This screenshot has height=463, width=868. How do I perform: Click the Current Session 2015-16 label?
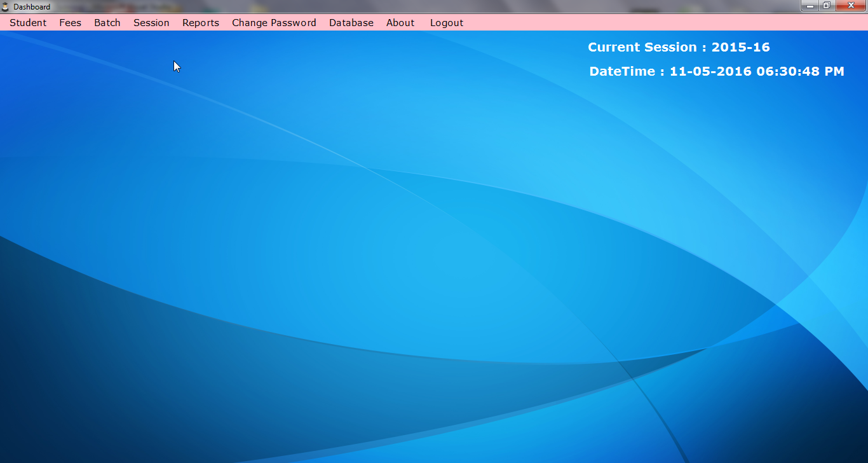point(679,47)
